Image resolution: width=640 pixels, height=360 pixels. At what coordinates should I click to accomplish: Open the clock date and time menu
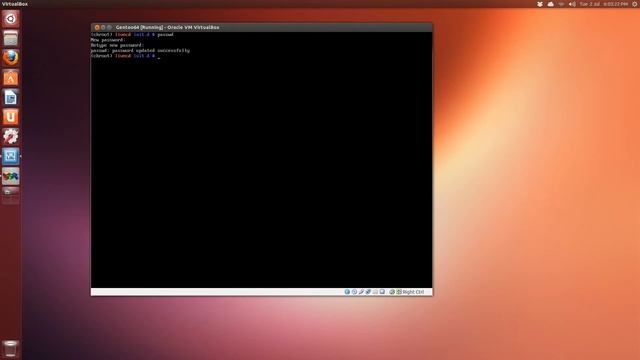tap(604, 4)
